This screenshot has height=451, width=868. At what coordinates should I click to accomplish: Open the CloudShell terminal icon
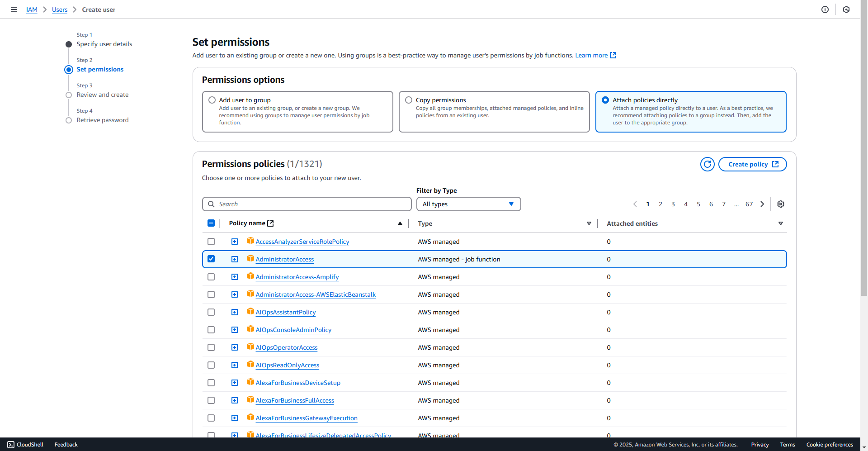[11, 445]
